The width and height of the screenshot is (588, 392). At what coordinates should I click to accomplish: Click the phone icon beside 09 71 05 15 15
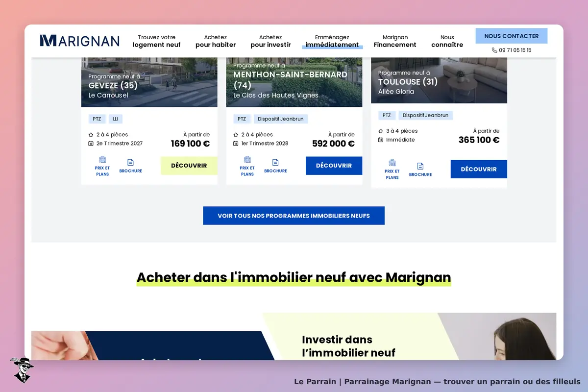coord(494,50)
